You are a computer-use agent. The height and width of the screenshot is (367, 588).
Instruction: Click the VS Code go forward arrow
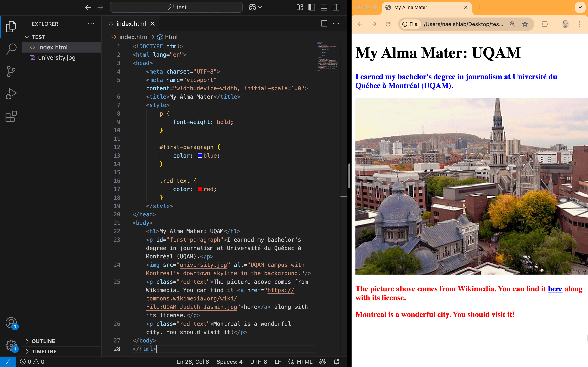[x=100, y=7]
